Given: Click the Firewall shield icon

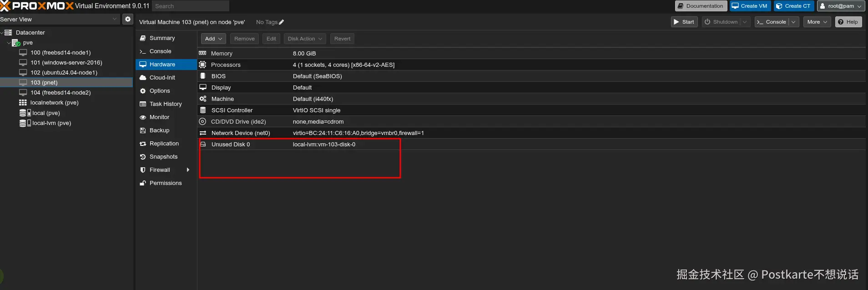Looking at the screenshot, I should coord(143,170).
